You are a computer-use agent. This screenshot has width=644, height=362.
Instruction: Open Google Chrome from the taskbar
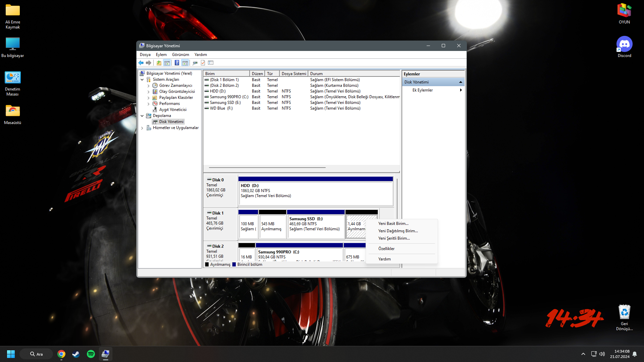(61, 354)
